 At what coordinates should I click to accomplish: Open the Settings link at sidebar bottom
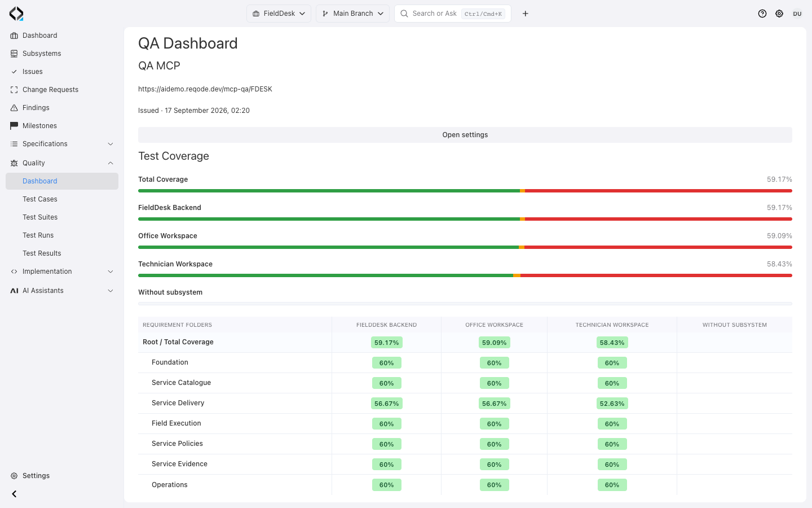(62, 476)
